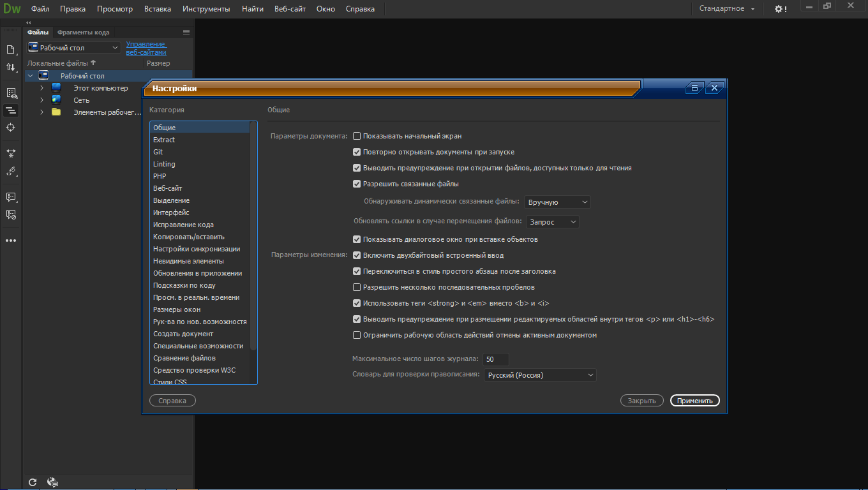Open the Файл menu

click(40, 9)
